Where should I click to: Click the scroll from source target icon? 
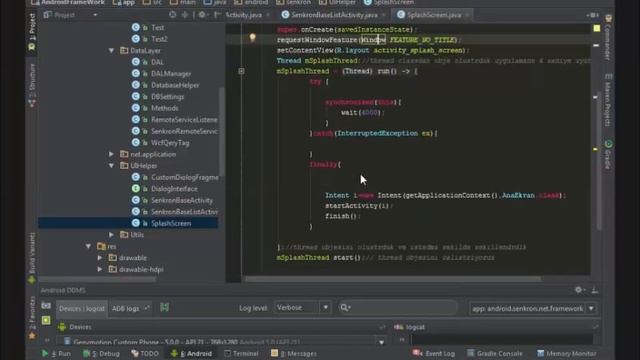pos(173,15)
